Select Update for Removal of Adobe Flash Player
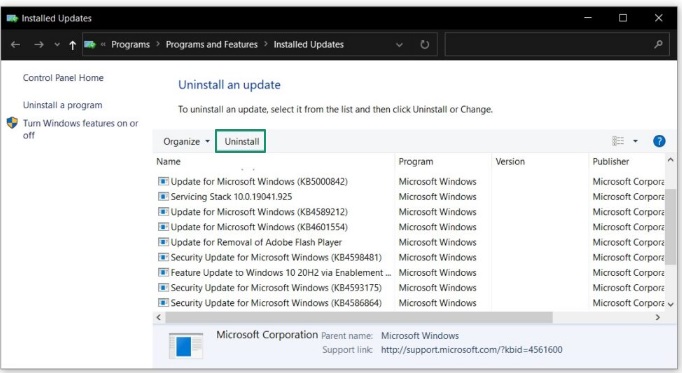This screenshot has height=373, width=682. (256, 242)
